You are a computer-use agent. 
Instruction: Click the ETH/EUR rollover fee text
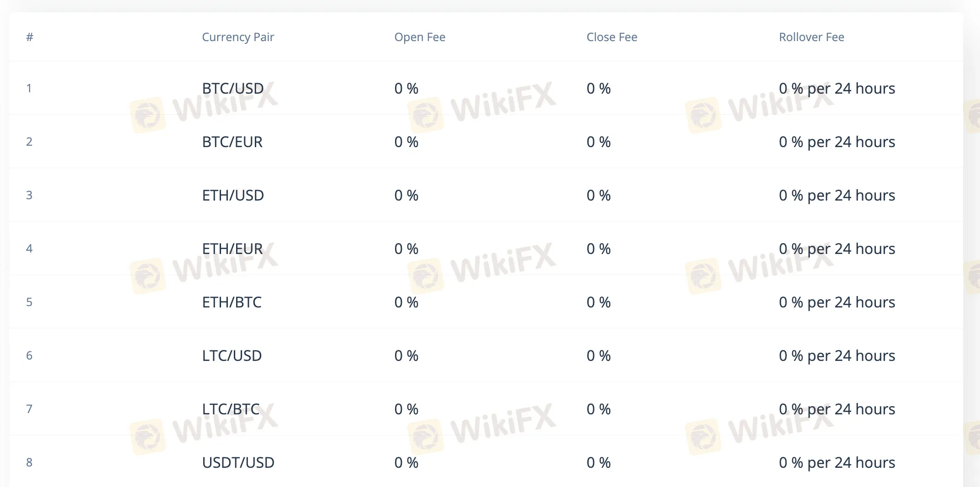pyautogui.click(x=837, y=249)
